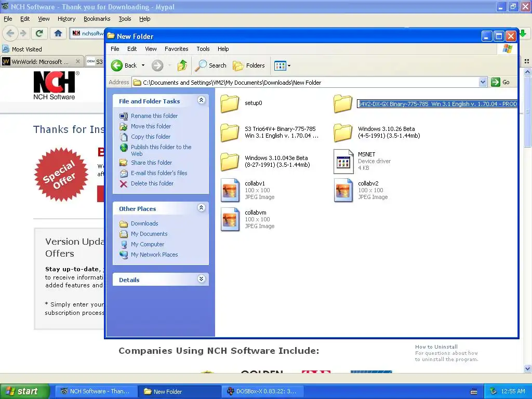Click Mypal browser back arrow

(x=10, y=33)
